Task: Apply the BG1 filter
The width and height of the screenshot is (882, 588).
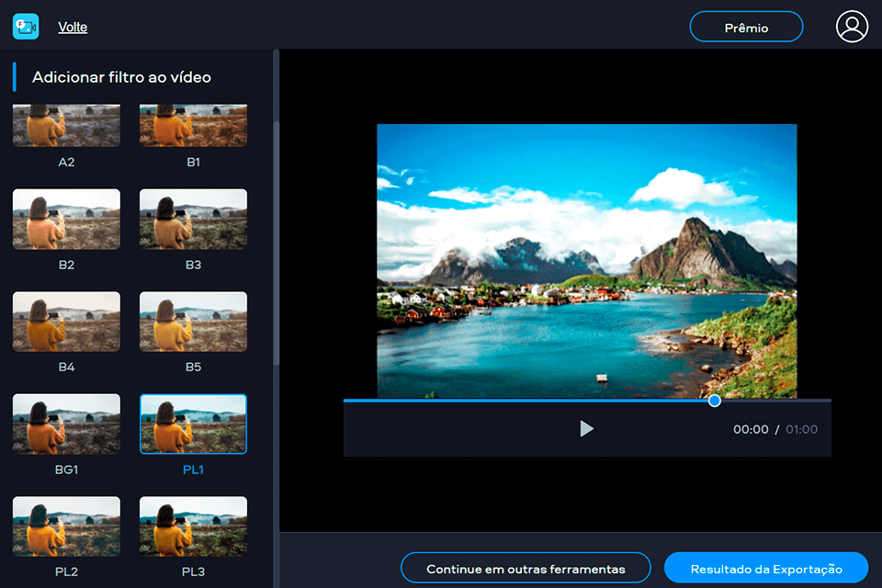Action: pos(66,424)
